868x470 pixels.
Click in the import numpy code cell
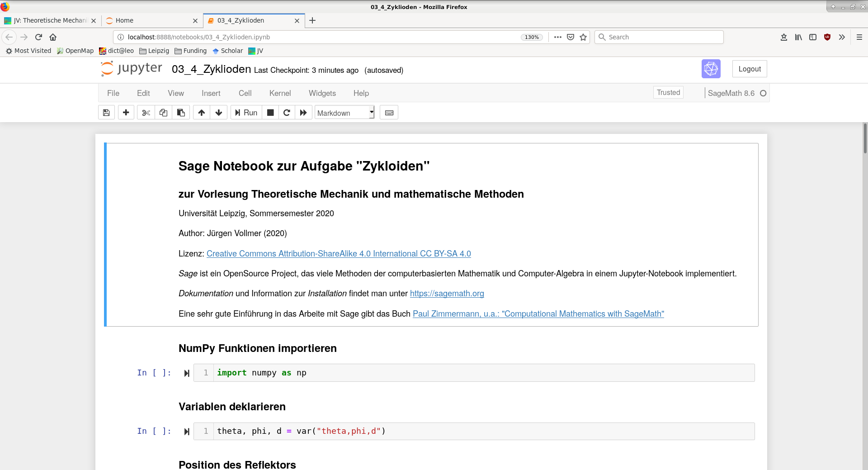474,373
